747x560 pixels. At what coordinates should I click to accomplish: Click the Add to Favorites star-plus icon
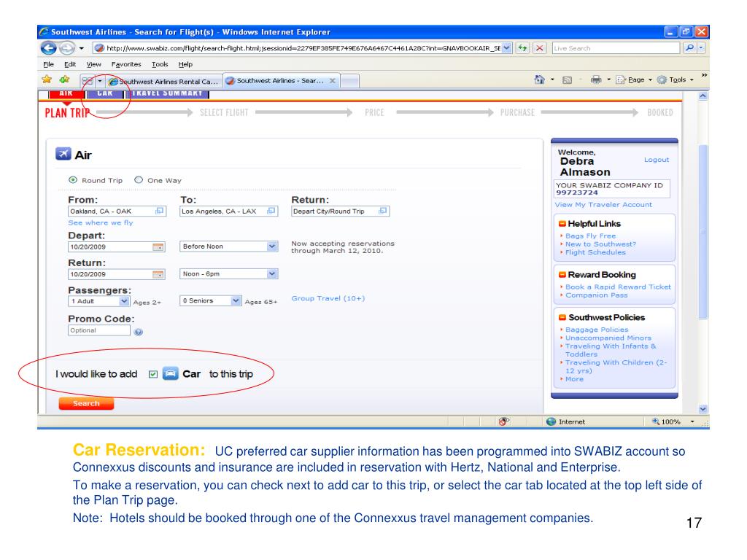[x=64, y=79]
